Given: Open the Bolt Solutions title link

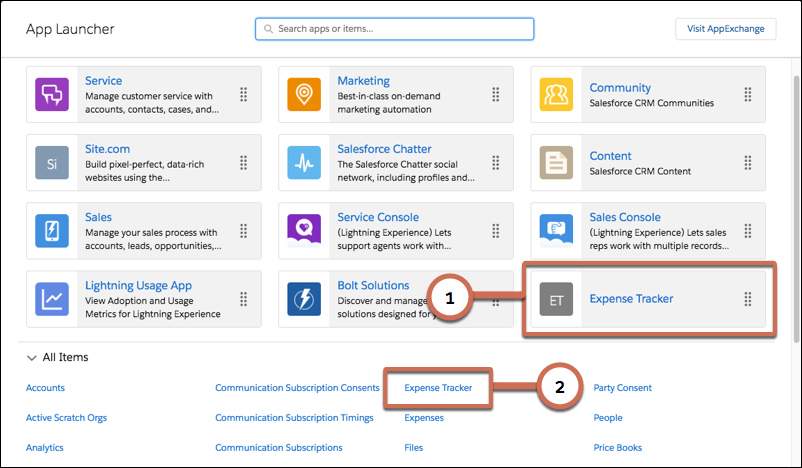Looking at the screenshot, I should (373, 285).
